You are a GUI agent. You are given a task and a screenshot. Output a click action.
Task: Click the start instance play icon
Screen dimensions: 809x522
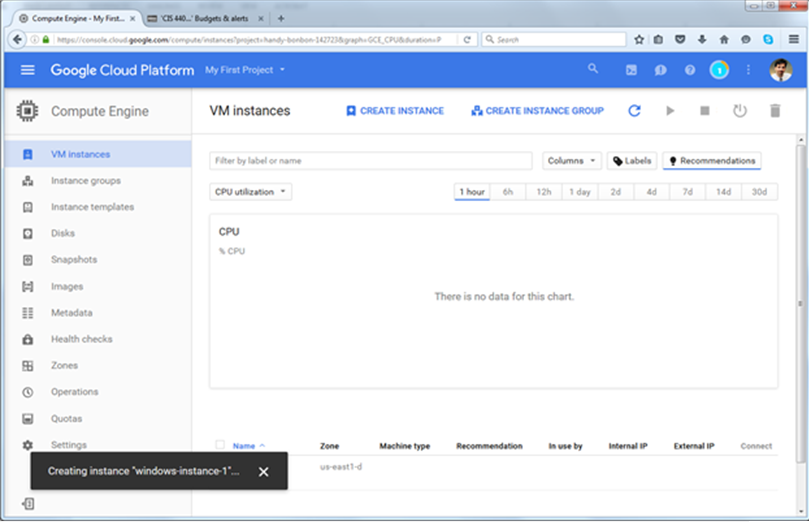coord(670,110)
